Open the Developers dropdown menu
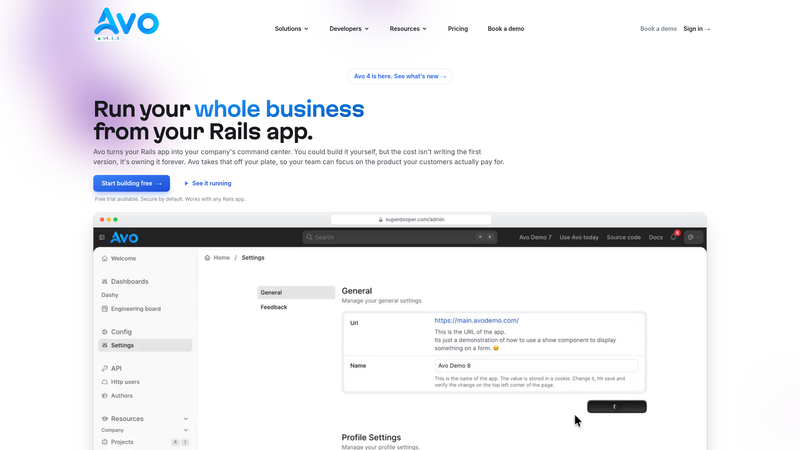This screenshot has height=450, width=800. [349, 29]
